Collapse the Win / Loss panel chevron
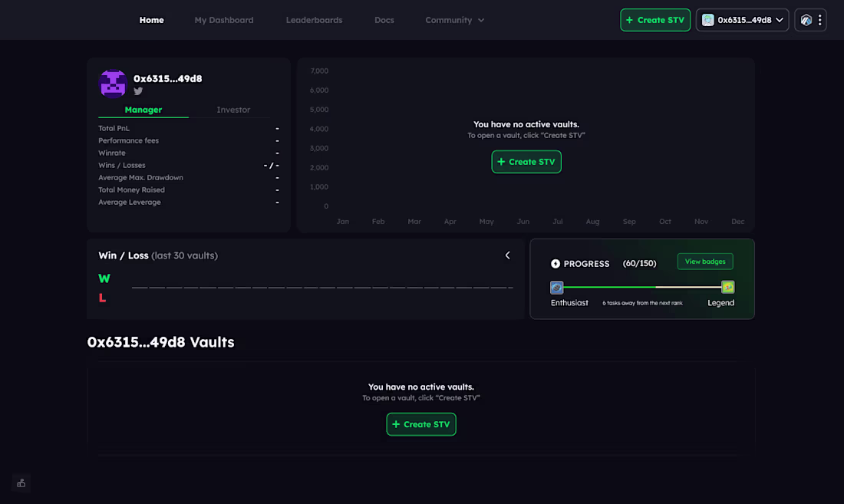The width and height of the screenshot is (844, 504). tap(507, 255)
